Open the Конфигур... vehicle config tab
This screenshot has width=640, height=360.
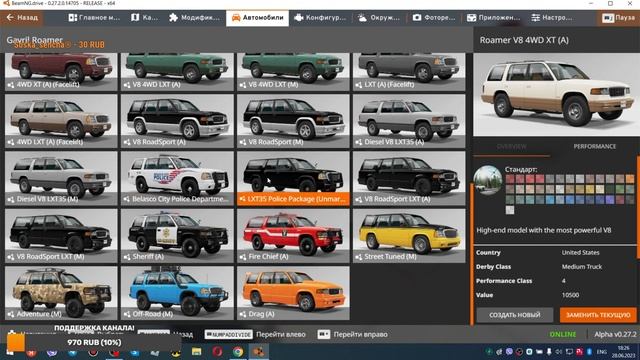click(320, 18)
